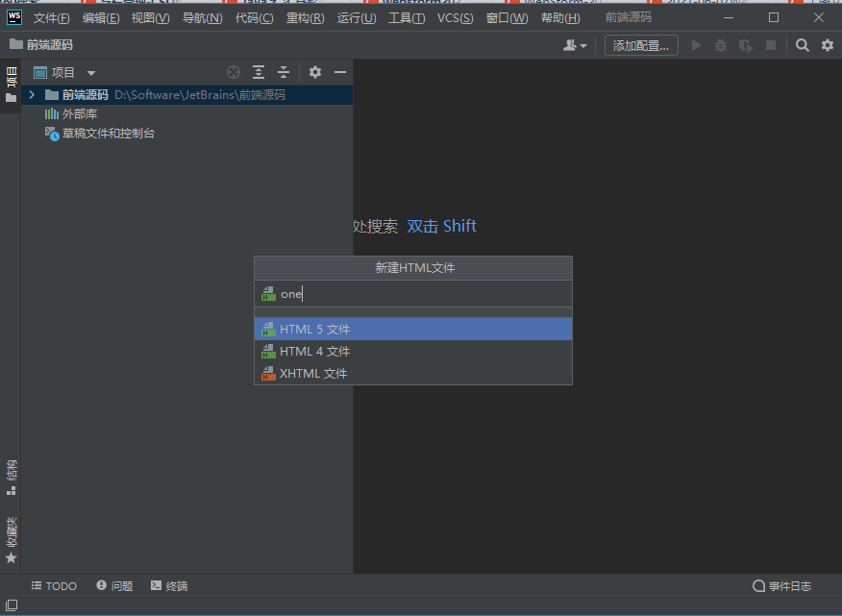Select HTML 5 文件 template option
Image resolution: width=842 pixels, height=616 pixels.
coord(413,330)
